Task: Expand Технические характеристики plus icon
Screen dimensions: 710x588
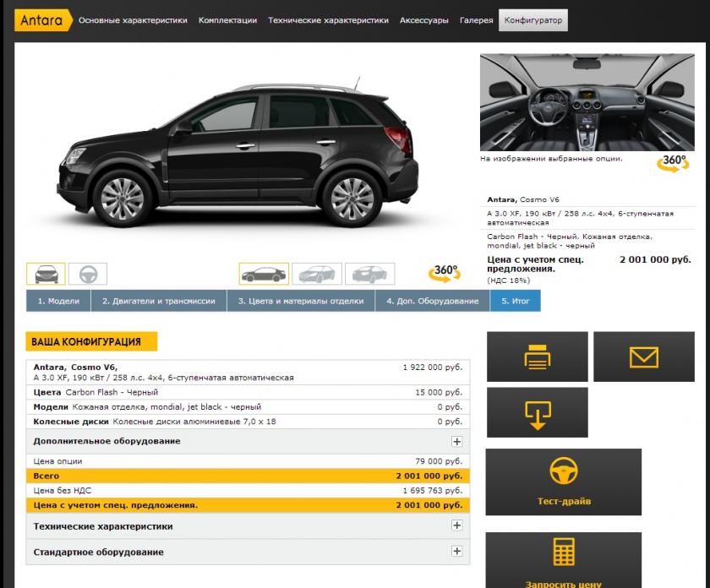Action: 457,525
